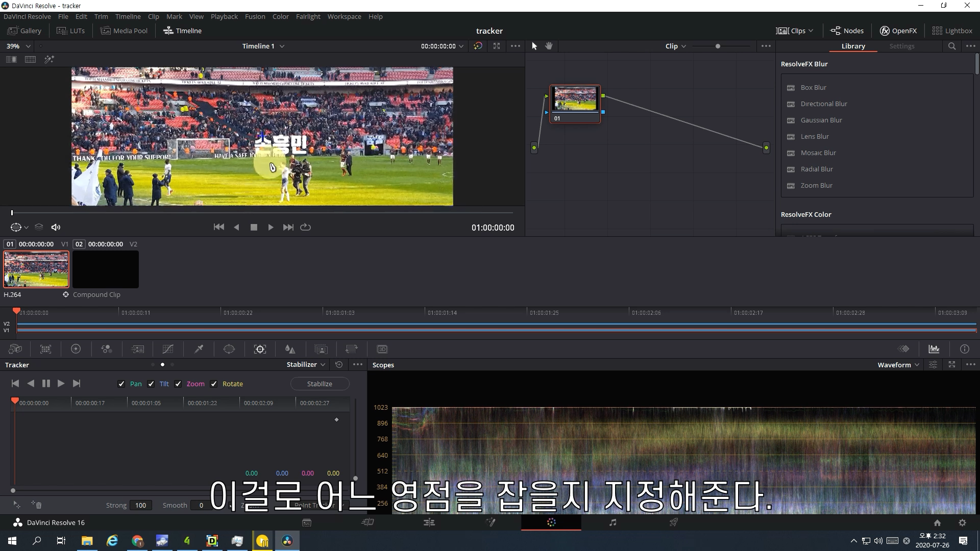Image resolution: width=980 pixels, height=551 pixels.
Task: Expand the Waveform scope type dropdown
Action: click(x=898, y=364)
